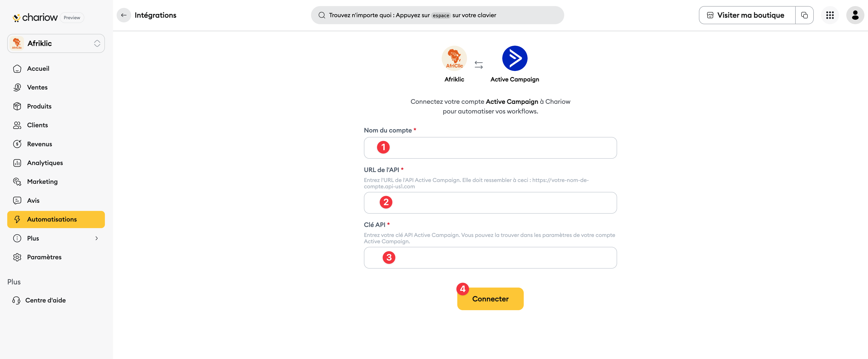Click the Plus section heading below Paramètres
The width and height of the screenshot is (868, 359).
click(14, 282)
